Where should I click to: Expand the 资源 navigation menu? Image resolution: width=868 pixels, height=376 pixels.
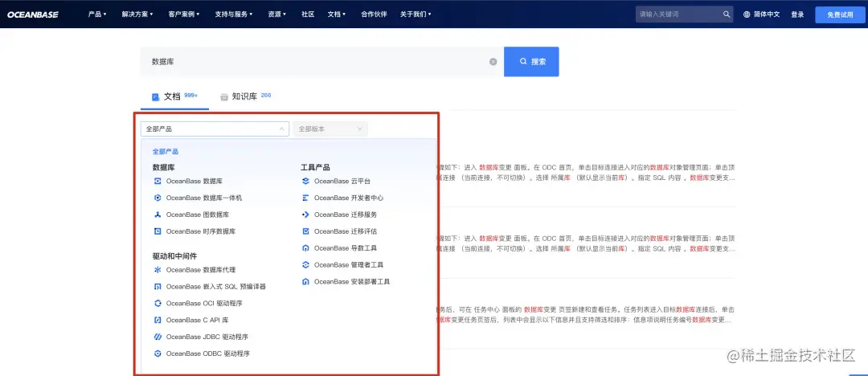276,14
